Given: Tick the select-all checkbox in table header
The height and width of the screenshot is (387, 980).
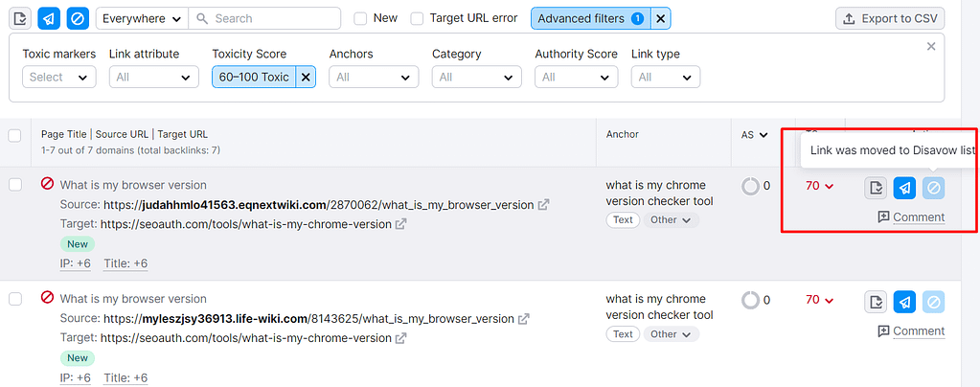Looking at the screenshot, I should click(15, 136).
